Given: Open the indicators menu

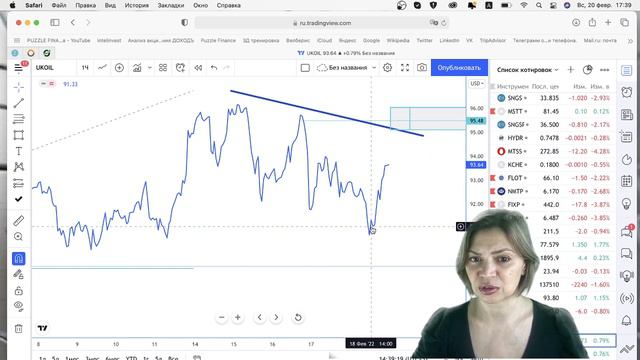Looking at the screenshot, I should tap(137, 68).
